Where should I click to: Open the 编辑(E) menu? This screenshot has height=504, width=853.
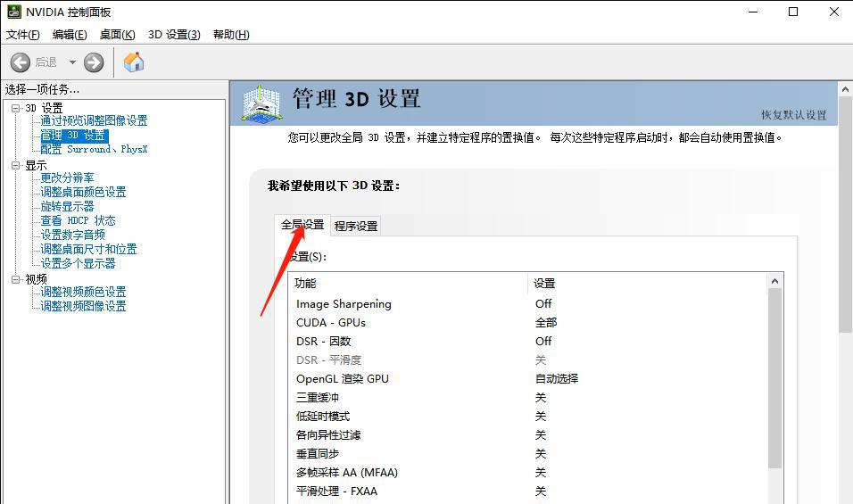pos(70,35)
